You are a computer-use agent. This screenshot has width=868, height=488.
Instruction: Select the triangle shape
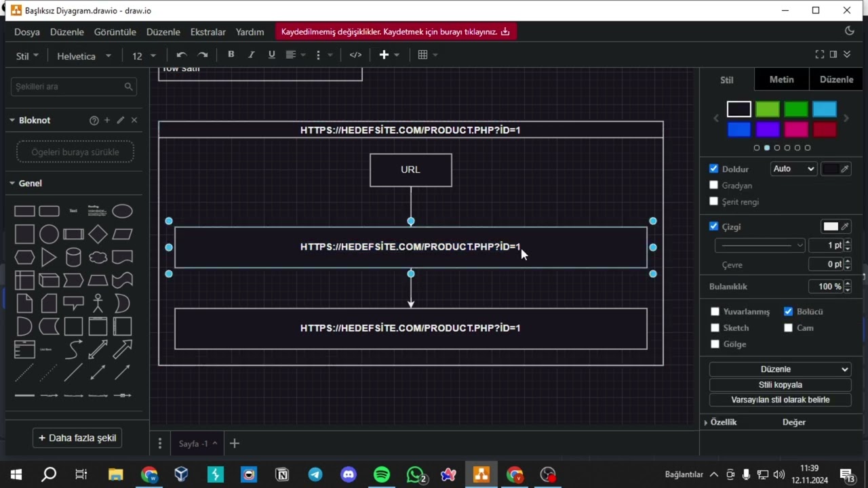coord(49,258)
